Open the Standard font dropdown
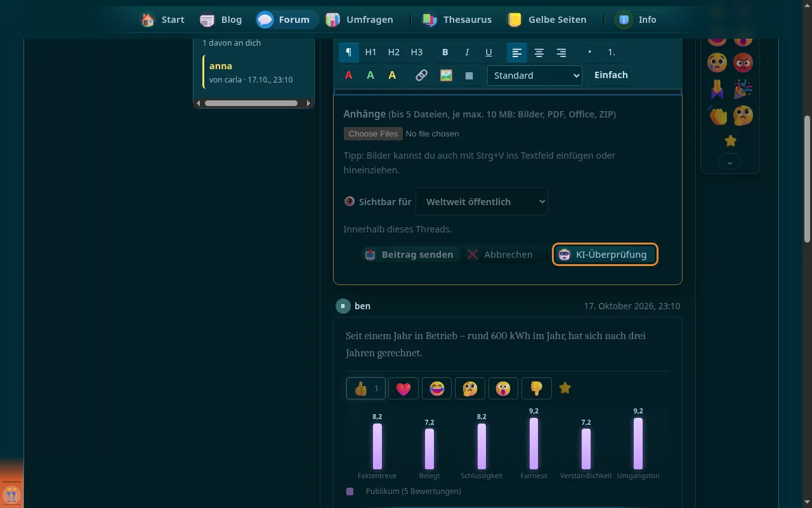Screen dimensions: 812x508 (534, 76)
